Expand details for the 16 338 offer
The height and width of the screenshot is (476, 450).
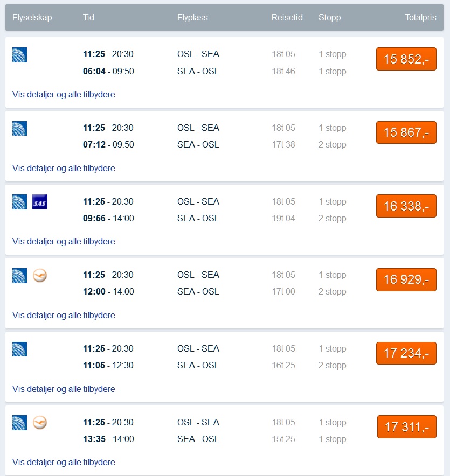point(64,242)
